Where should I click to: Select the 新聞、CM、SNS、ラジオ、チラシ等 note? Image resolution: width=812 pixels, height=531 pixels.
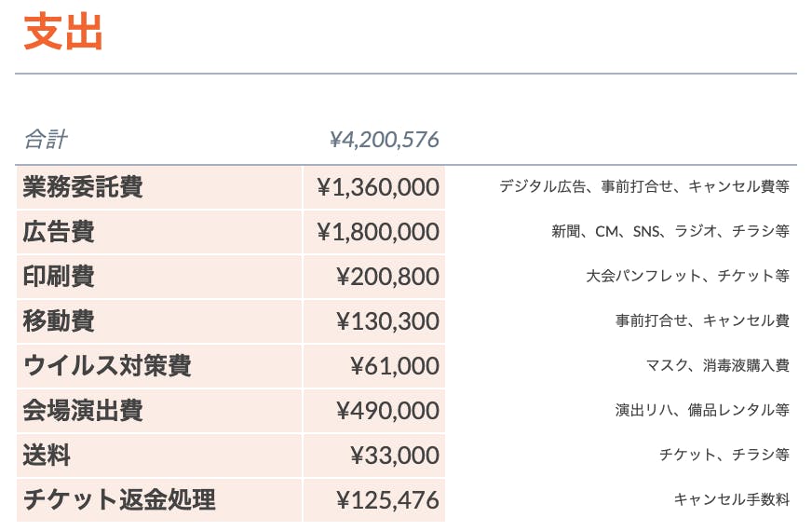670,232
